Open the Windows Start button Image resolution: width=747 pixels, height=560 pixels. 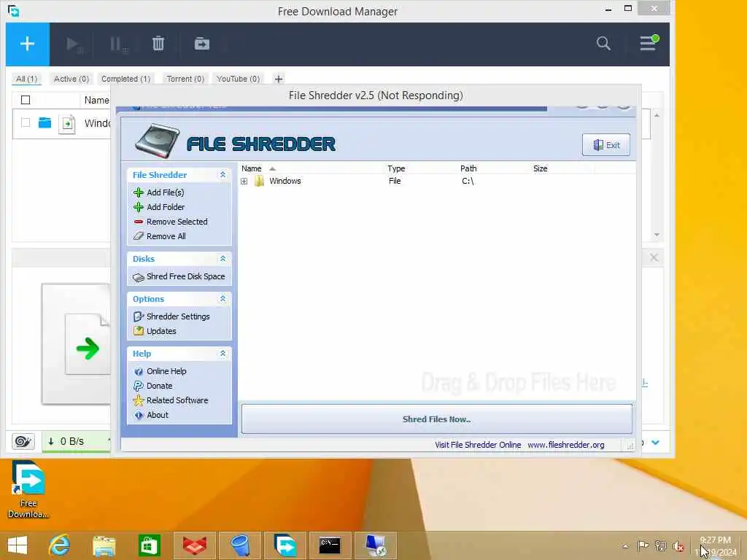18,545
